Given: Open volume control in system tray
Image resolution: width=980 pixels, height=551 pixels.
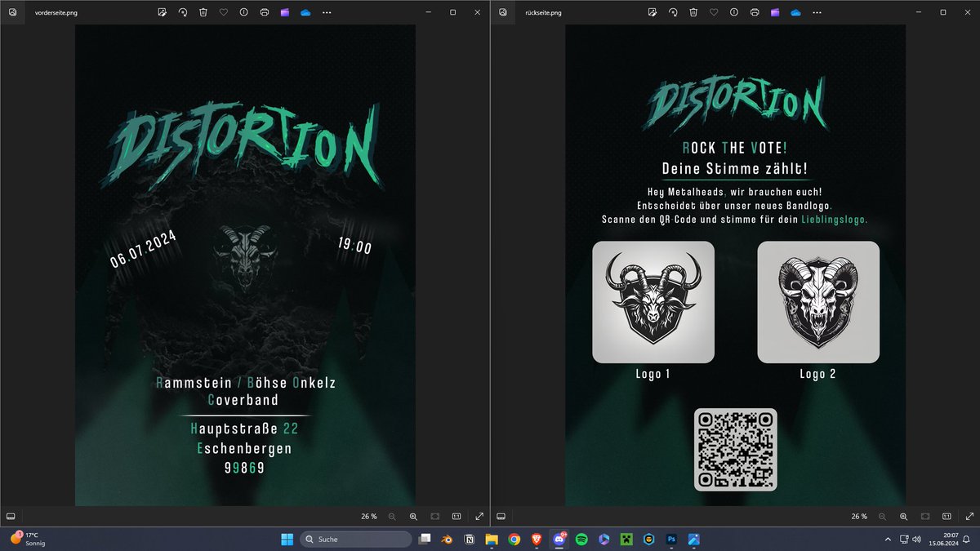Looking at the screenshot, I should 916,539.
